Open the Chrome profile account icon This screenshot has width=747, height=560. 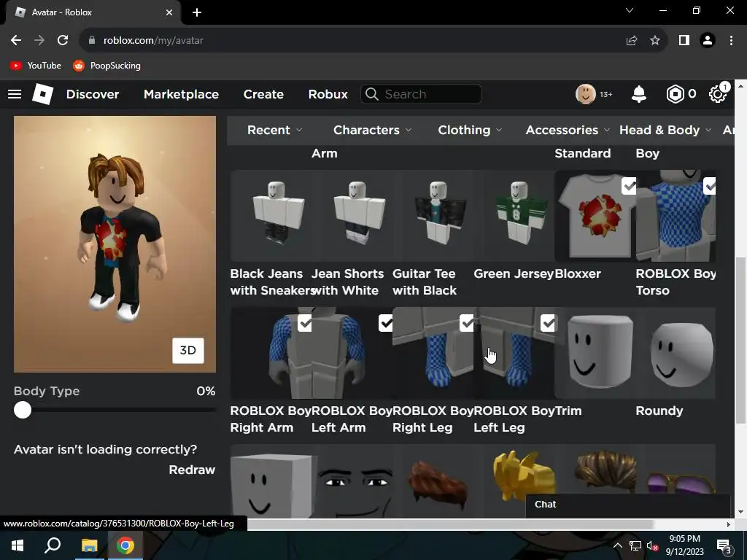[x=708, y=41]
